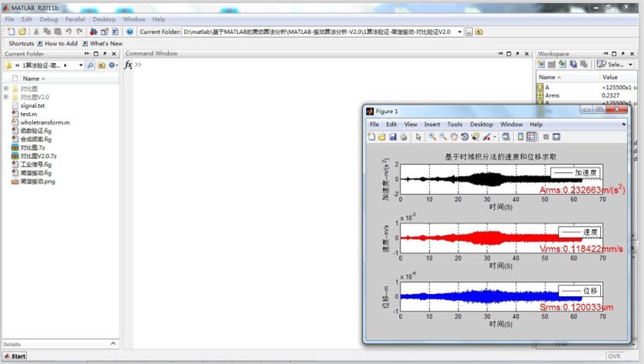Click Shortcuts label in shortcuts bar
The image size is (644, 364).
[x=21, y=43]
